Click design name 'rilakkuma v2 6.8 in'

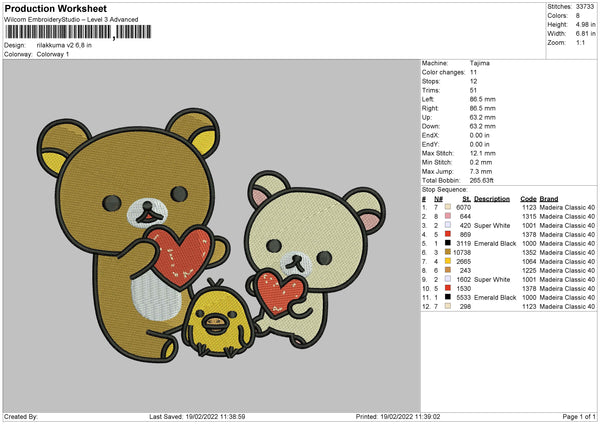coord(64,45)
